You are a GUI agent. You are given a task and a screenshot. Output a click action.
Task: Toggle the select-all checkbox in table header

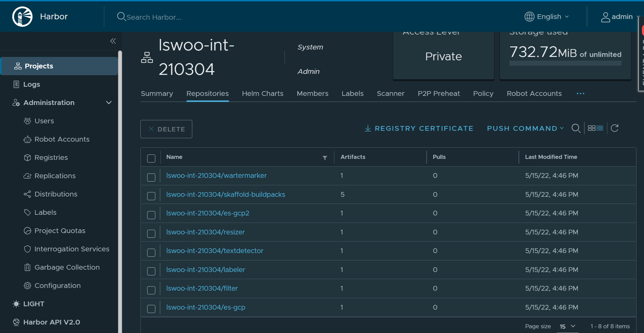click(x=151, y=158)
